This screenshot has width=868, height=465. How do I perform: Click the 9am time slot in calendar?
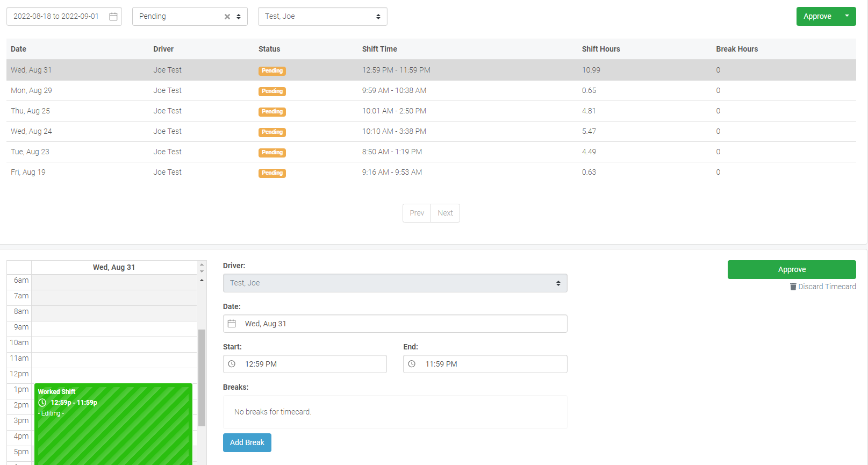coord(114,329)
